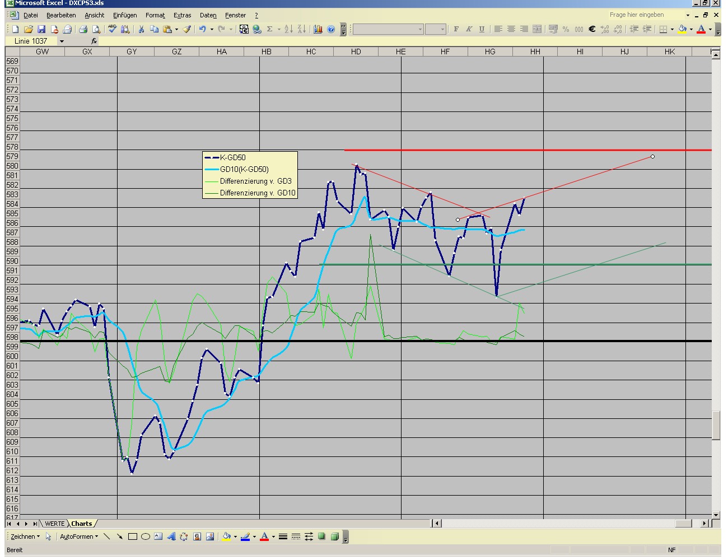Sort ascending with the A-Z icon

coord(289,29)
